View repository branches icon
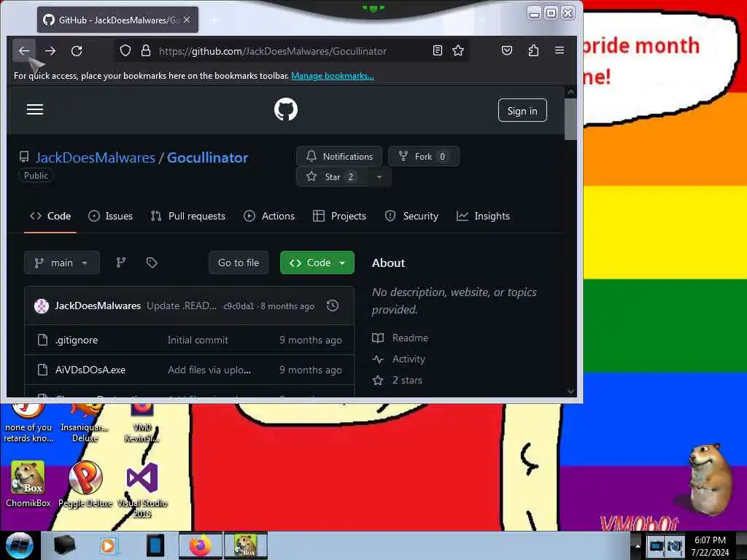The height and width of the screenshot is (560, 747). pyautogui.click(x=121, y=262)
